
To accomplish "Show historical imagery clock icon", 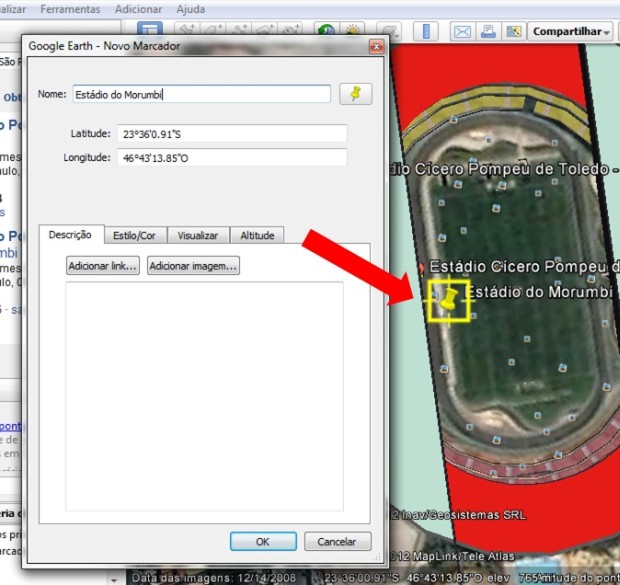I will coord(326,29).
